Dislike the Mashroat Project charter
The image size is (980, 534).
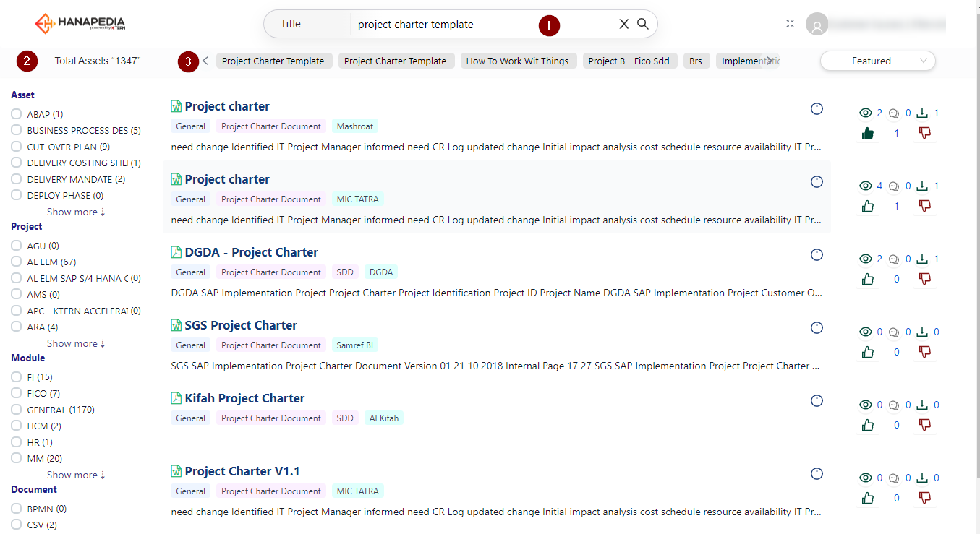(924, 133)
